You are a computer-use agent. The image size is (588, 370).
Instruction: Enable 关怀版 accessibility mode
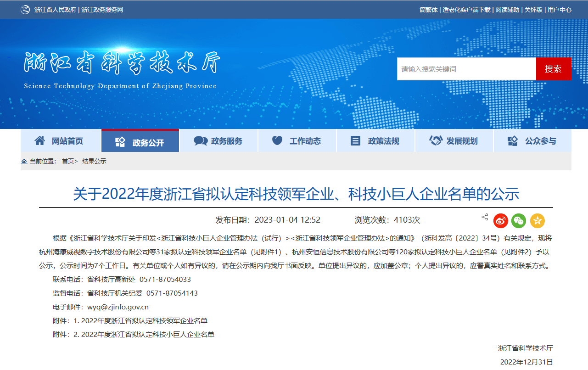tap(533, 10)
